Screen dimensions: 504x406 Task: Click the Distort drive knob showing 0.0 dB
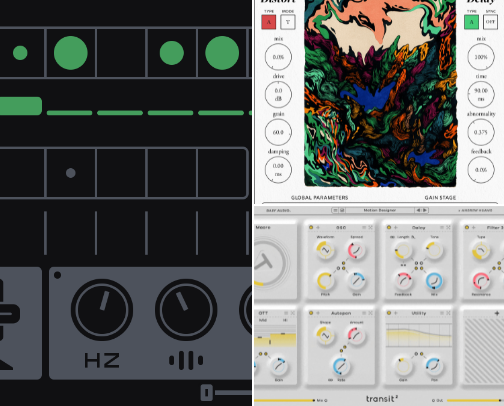click(x=278, y=95)
